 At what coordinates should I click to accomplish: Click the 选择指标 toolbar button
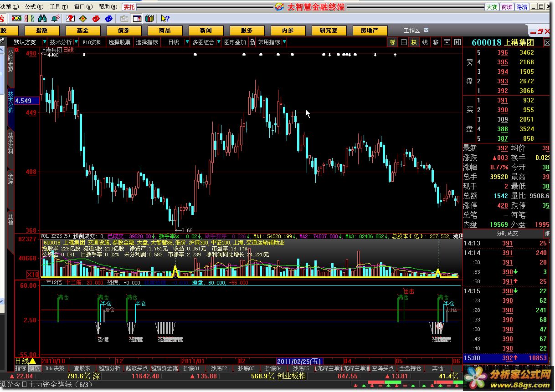click(x=147, y=42)
